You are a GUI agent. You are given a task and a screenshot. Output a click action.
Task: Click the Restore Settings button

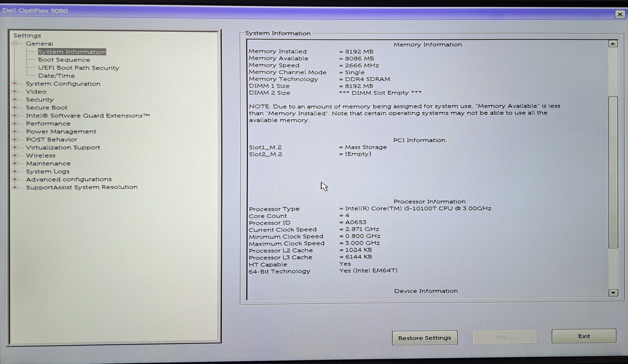click(x=425, y=338)
